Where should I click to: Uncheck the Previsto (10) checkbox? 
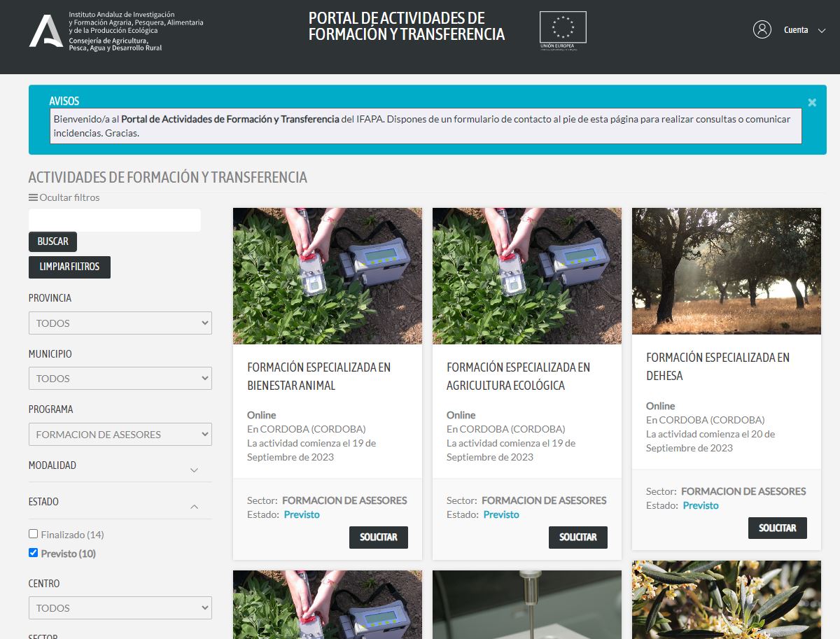pyautogui.click(x=33, y=553)
